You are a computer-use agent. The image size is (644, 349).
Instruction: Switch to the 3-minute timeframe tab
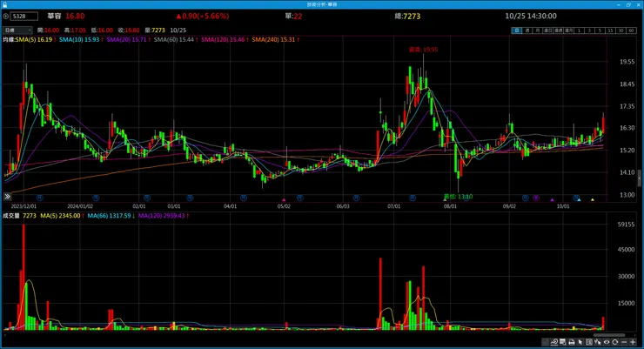(x=590, y=30)
